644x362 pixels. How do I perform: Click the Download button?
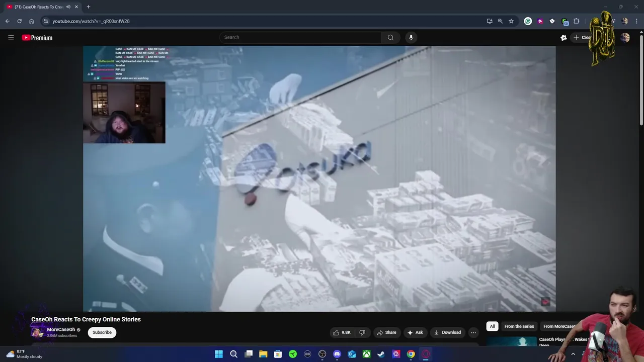pos(447,332)
